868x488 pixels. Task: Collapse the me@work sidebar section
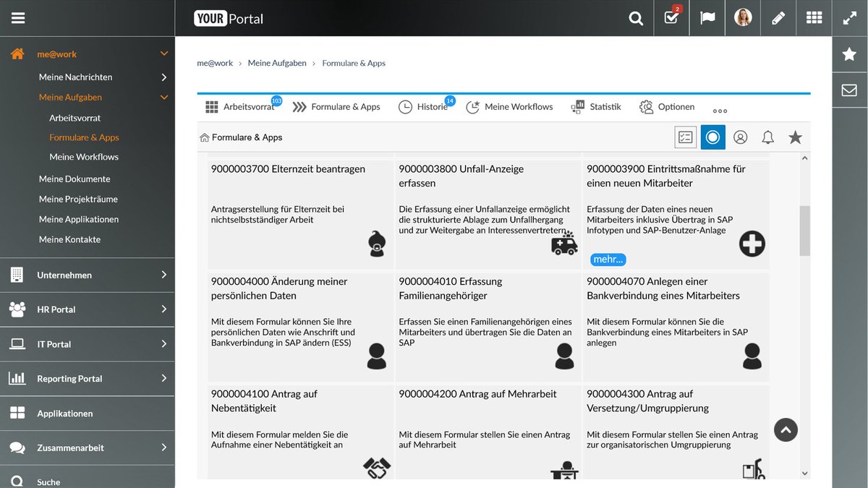click(x=164, y=53)
